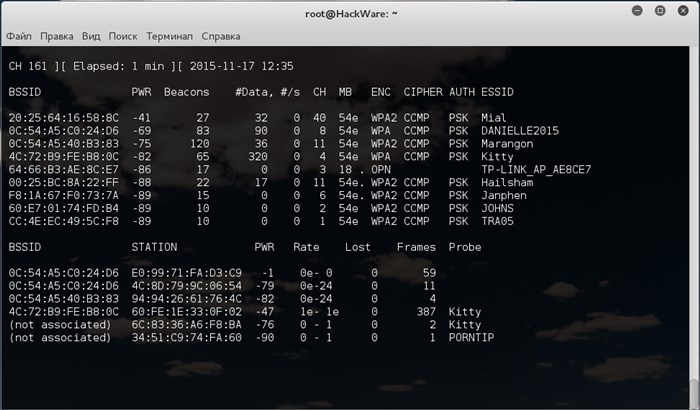The width and height of the screenshot is (700, 410).
Task: Select station 34:51:C9:74:FA:60
Action: point(187,338)
